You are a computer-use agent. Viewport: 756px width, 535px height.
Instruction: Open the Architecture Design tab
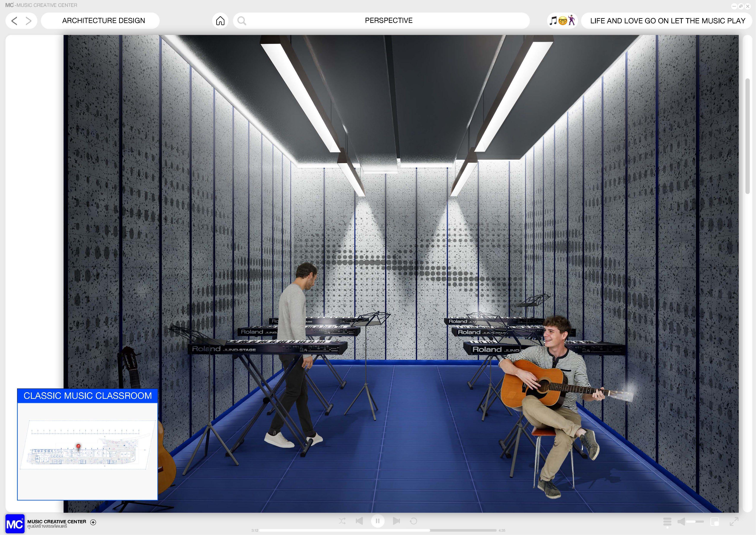click(103, 21)
